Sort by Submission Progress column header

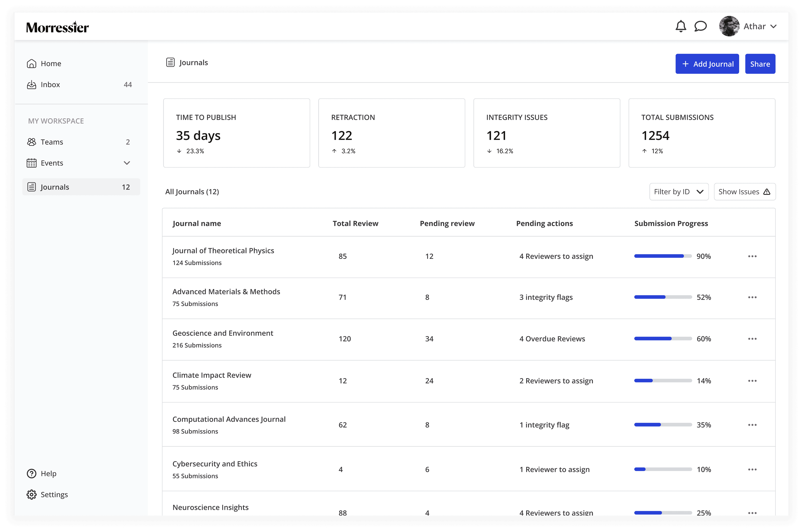click(671, 223)
